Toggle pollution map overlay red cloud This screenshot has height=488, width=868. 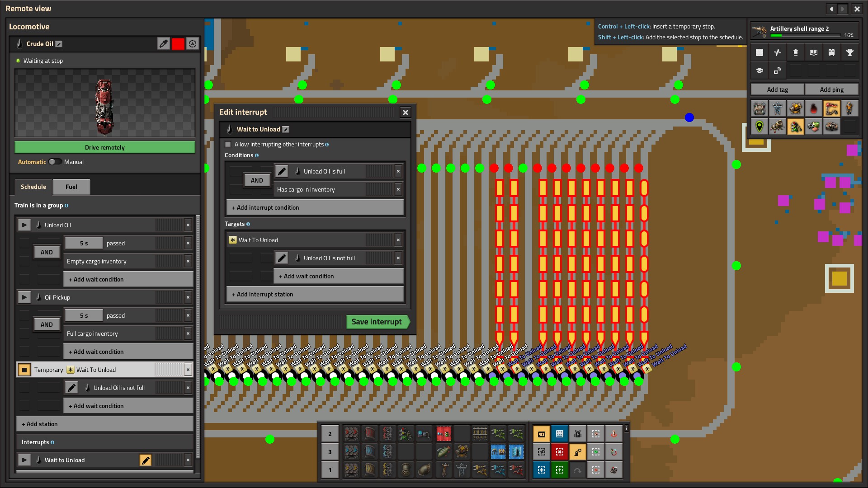tap(814, 108)
